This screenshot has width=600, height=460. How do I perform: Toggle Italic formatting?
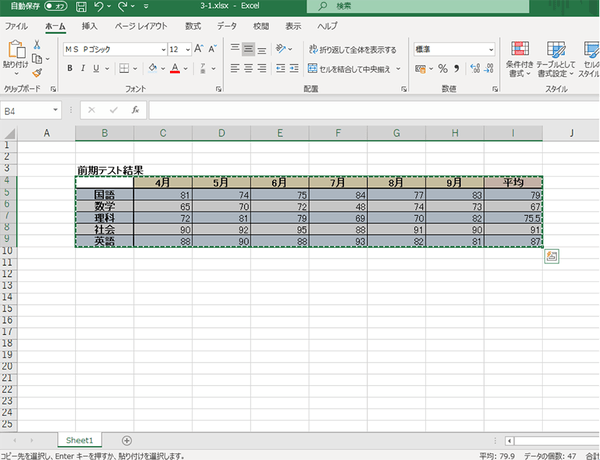84,69
